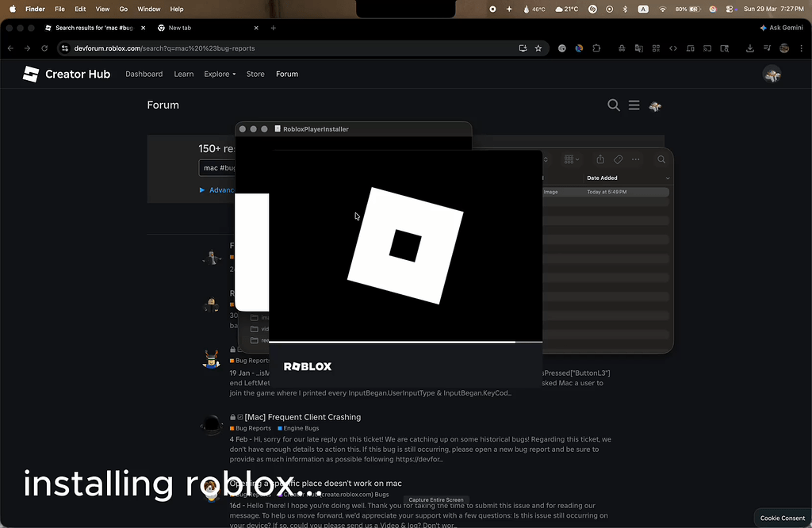Click Engine Bugs category tag

pyautogui.click(x=298, y=428)
